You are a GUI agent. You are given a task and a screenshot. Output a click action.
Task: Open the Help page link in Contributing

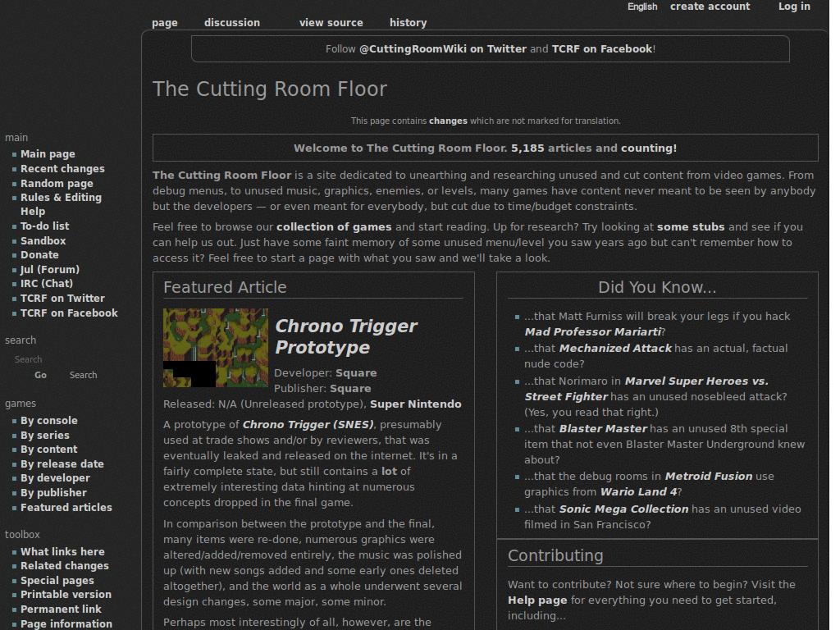pos(537,600)
